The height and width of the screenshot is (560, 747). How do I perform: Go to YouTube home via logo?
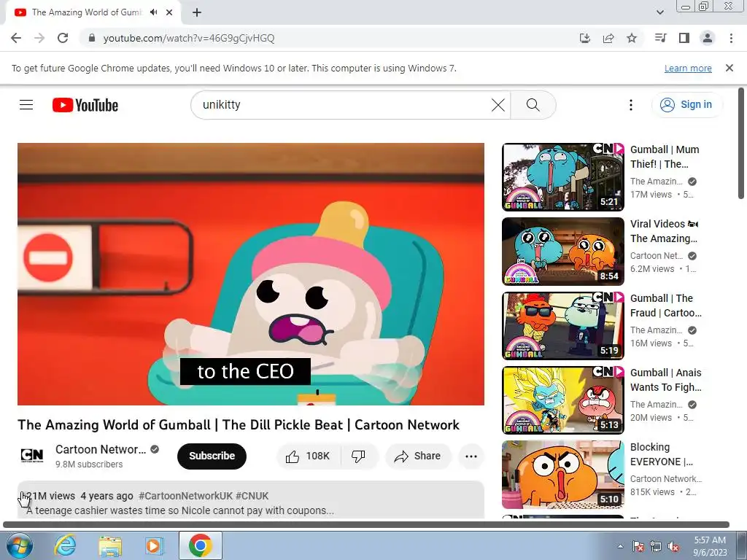tap(85, 105)
